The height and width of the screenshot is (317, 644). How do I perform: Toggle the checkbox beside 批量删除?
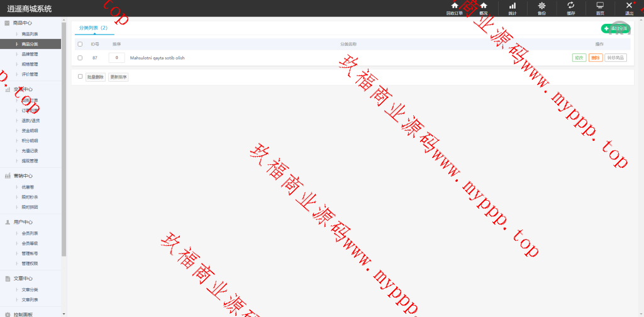(x=80, y=77)
